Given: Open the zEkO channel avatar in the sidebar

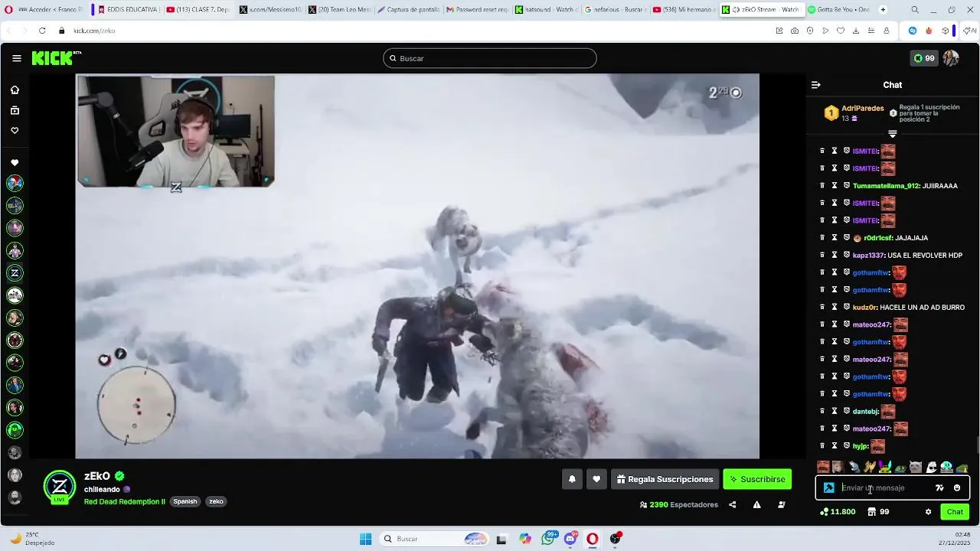Looking at the screenshot, I should click(15, 273).
